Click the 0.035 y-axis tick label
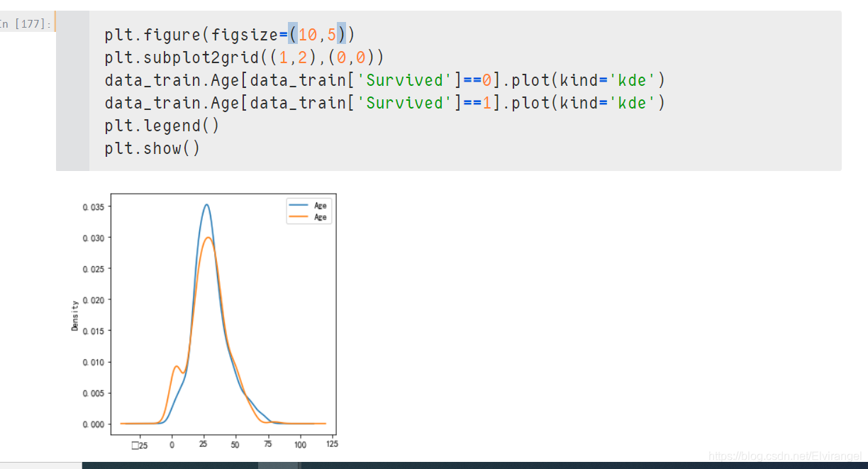The width and height of the screenshot is (868, 469). coord(92,207)
